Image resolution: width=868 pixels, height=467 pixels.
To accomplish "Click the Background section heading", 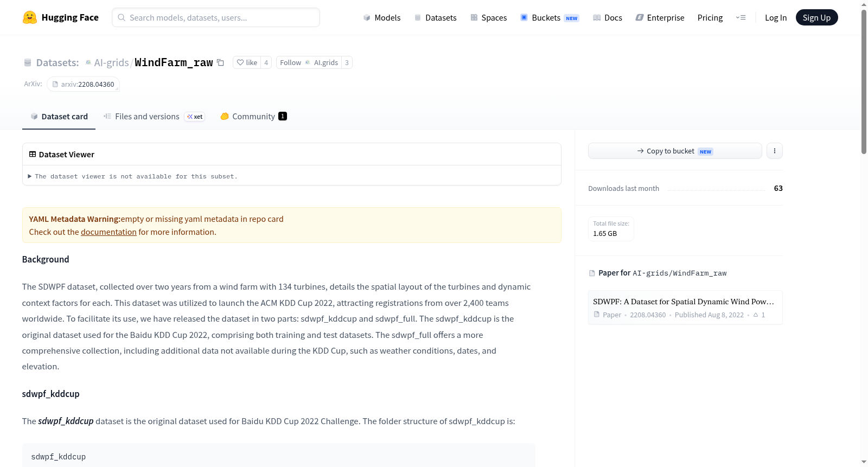I will pyautogui.click(x=46, y=259).
